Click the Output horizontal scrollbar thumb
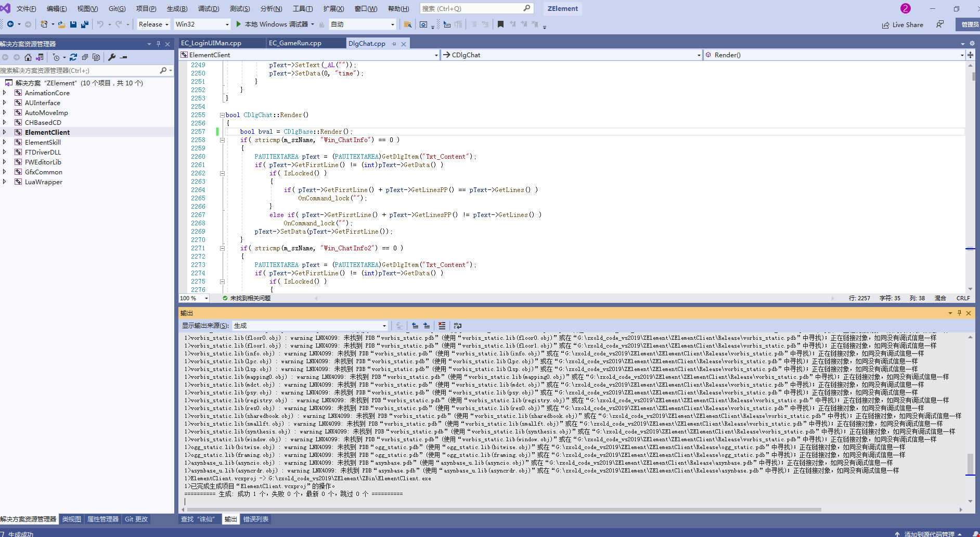This screenshot has width=980, height=537. [x=504, y=509]
